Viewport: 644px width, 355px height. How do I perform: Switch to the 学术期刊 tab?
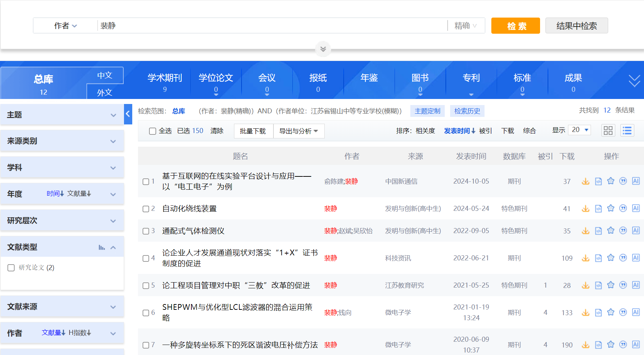(x=165, y=82)
